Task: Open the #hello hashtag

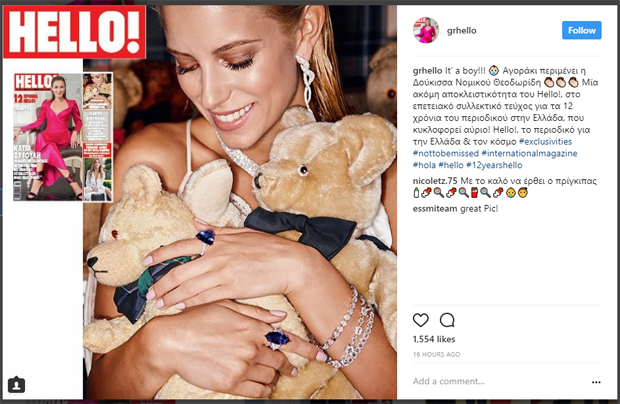Action: (451, 165)
